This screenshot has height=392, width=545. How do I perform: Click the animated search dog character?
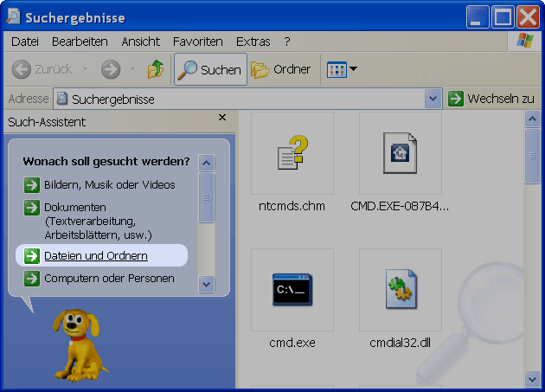(x=80, y=345)
